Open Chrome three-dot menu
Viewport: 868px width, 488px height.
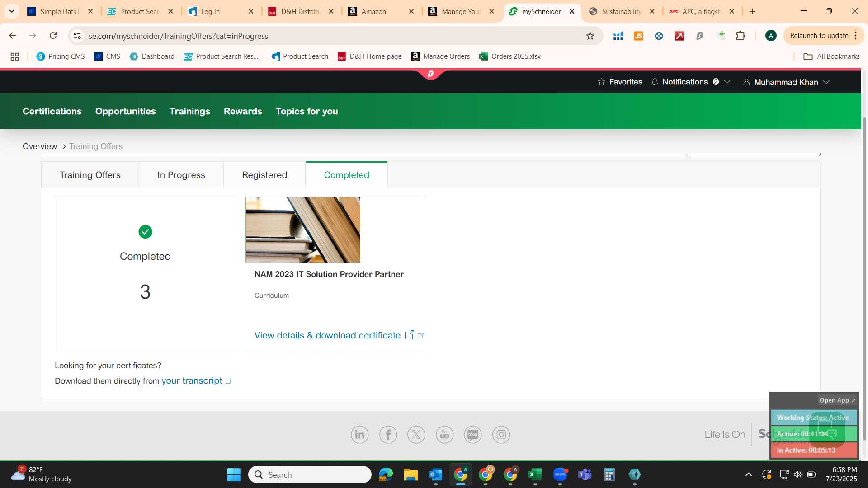tap(856, 36)
